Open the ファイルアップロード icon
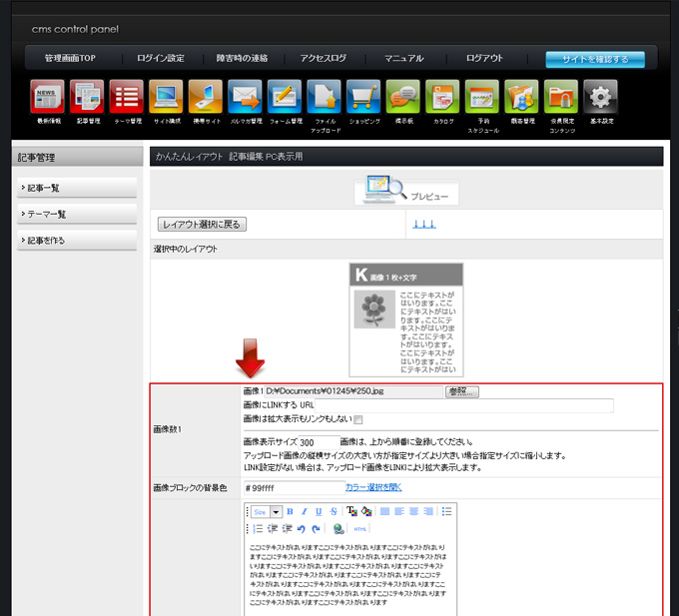Image resolution: width=679 pixels, height=616 pixels. click(325, 98)
